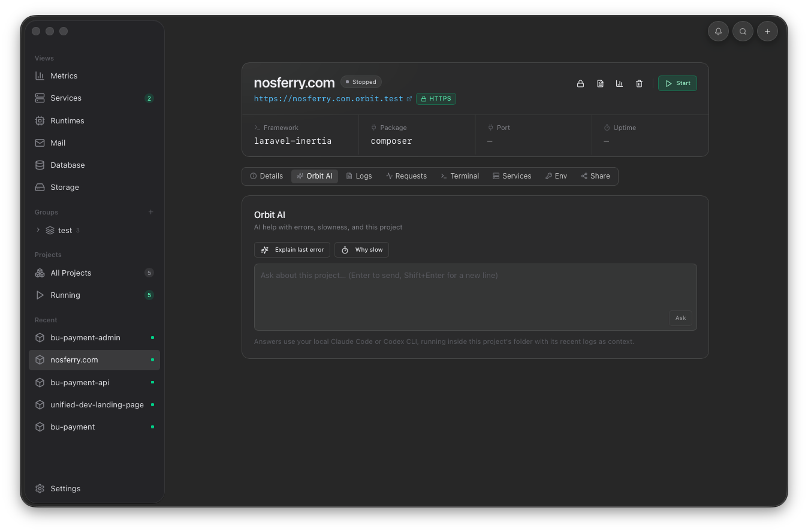Open Database in the sidebar
This screenshot has height=532, width=808.
coord(94,165)
